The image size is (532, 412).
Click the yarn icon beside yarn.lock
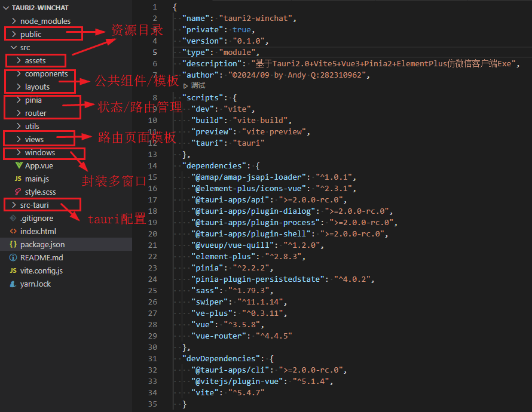pos(13,284)
